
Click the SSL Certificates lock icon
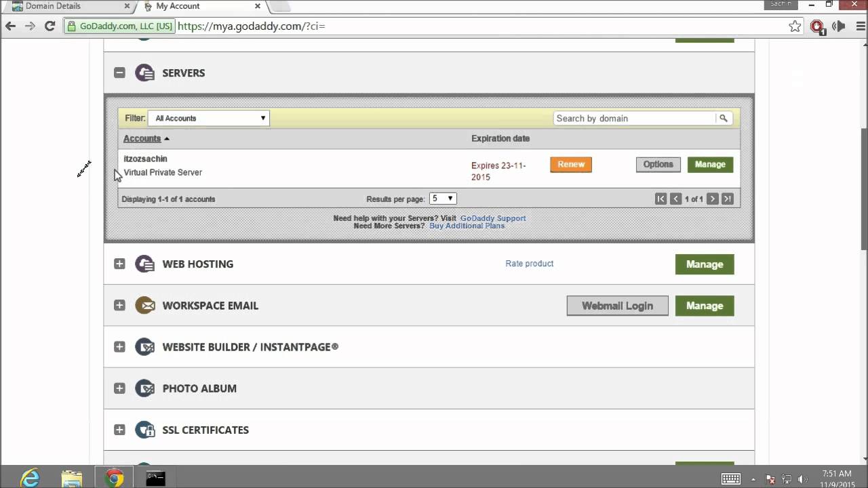[x=144, y=430]
